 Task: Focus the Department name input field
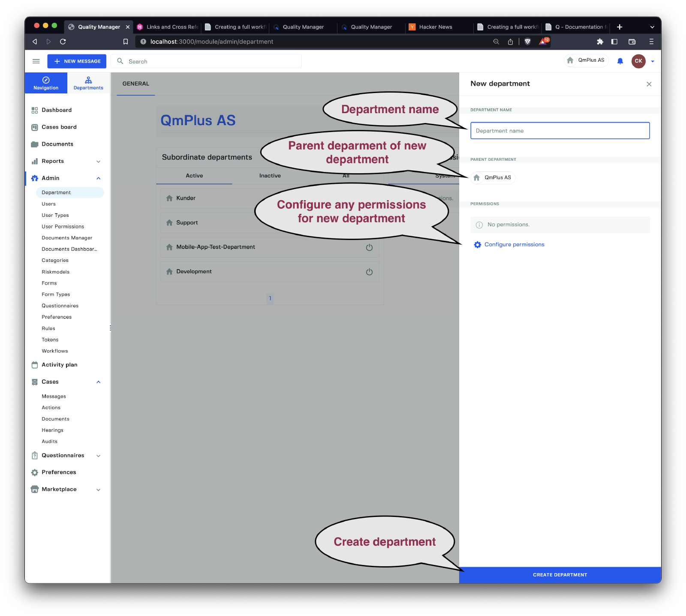pos(560,131)
